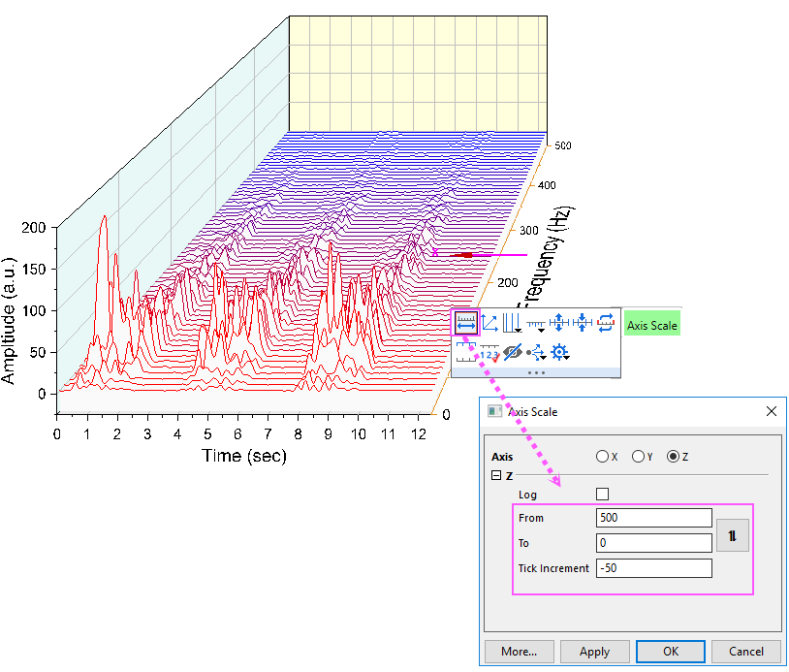Click the Cancel button
This screenshot has width=789, height=672.
pos(746,652)
